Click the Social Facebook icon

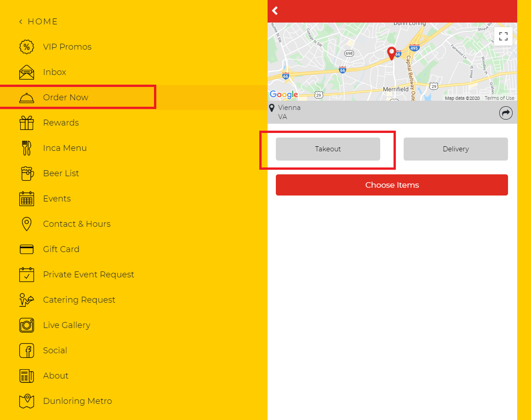pos(26,351)
